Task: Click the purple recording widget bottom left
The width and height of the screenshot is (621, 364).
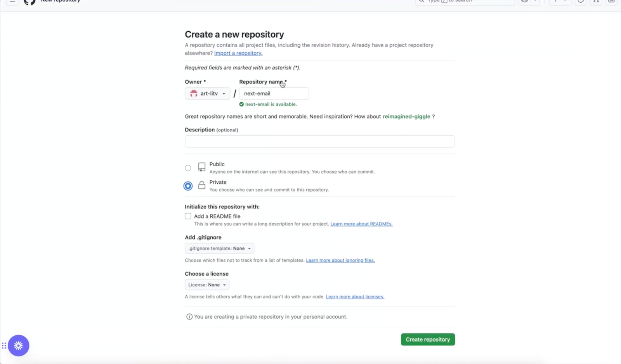Action: pyautogui.click(x=18, y=345)
